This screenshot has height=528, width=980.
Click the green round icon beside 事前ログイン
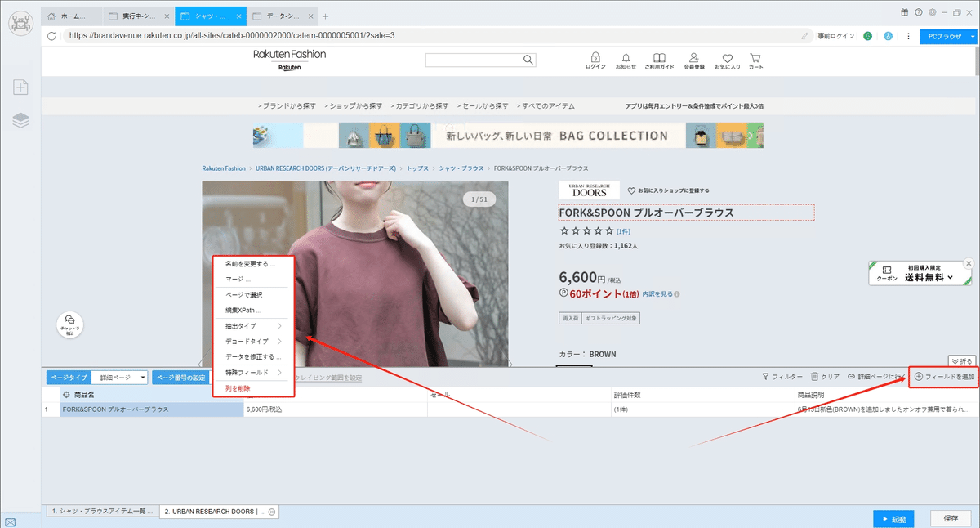point(867,36)
